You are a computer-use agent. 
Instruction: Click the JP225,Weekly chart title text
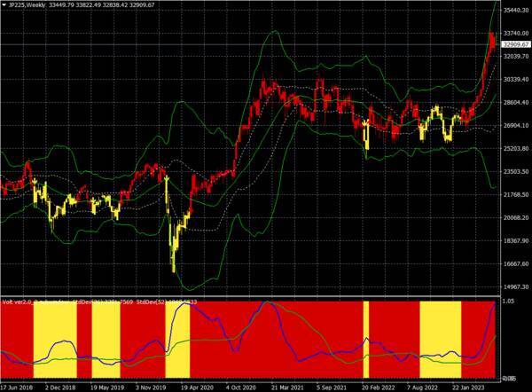[x=25, y=5]
